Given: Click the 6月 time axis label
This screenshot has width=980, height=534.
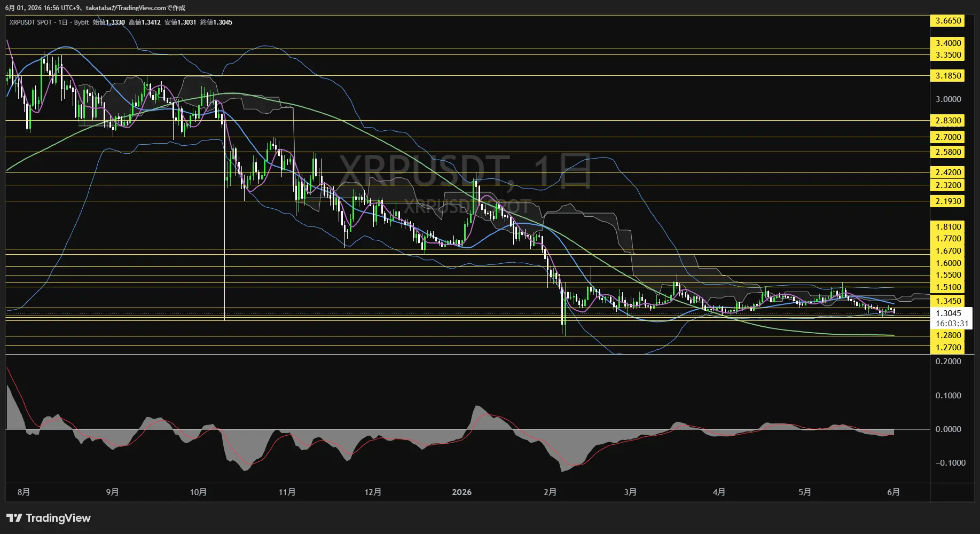Looking at the screenshot, I should 893,492.
